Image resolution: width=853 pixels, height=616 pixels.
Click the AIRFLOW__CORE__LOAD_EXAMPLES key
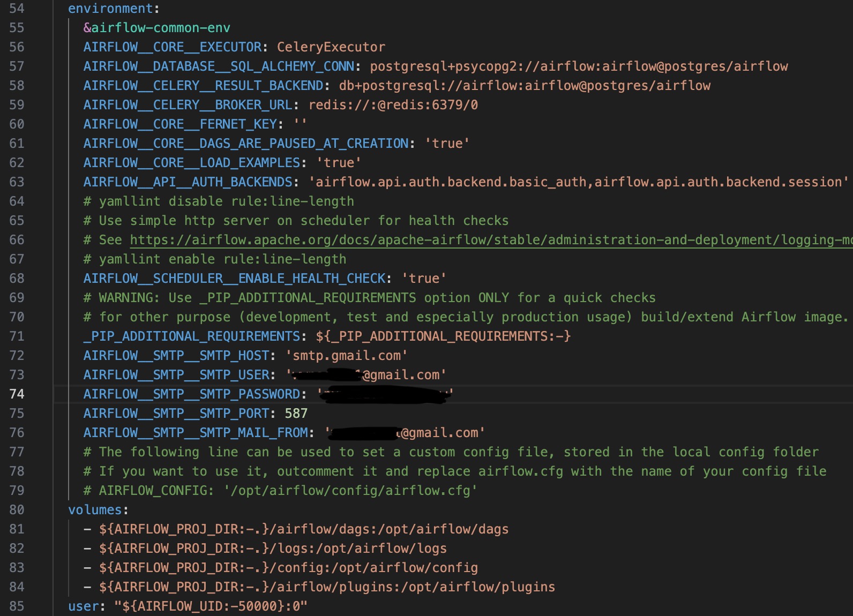click(192, 163)
